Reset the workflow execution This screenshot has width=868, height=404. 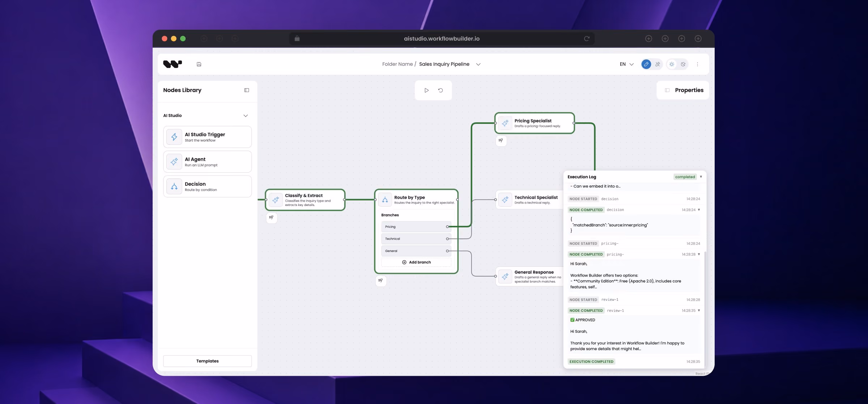coord(441,90)
